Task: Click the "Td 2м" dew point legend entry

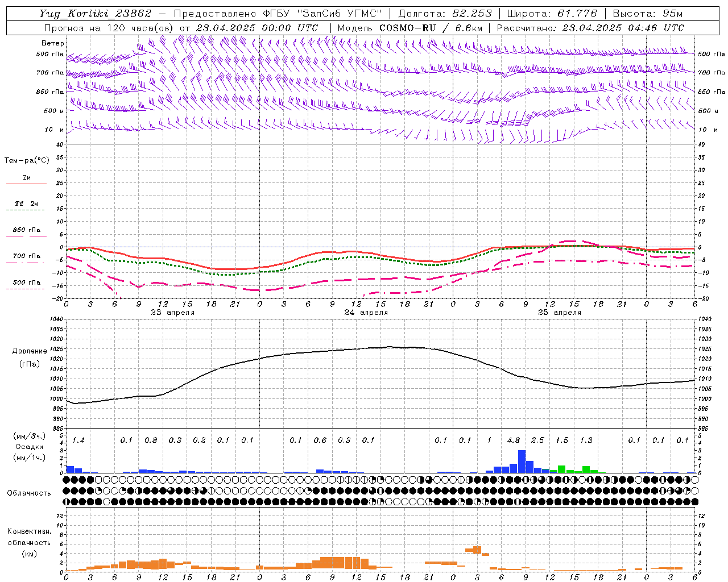Action: (27, 203)
